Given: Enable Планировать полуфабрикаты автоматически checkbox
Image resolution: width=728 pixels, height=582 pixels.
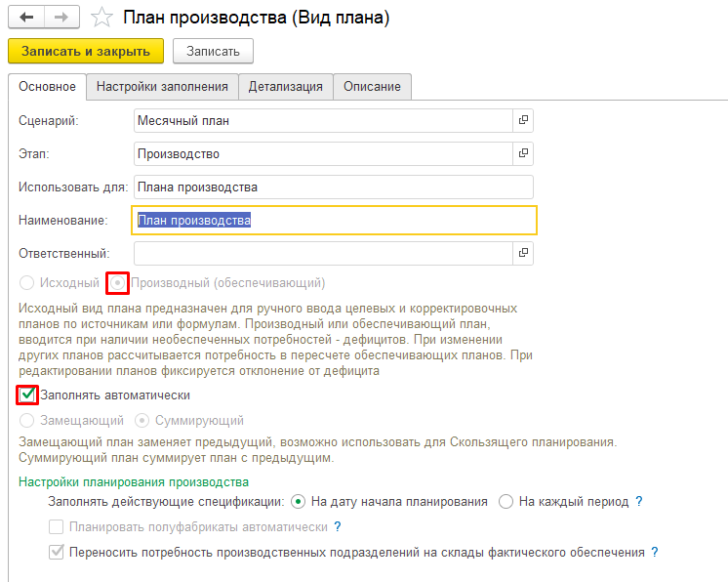Looking at the screenshot, I should click(x=57, y=527).
